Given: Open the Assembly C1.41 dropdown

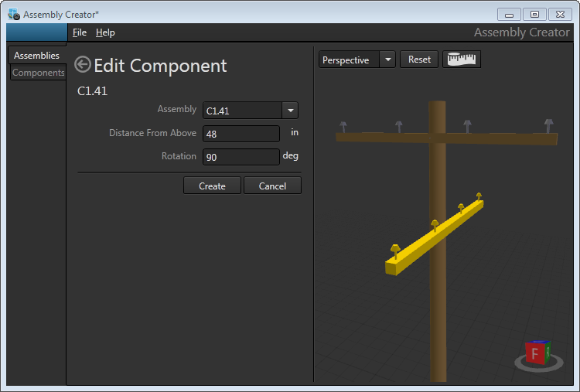Looking at the screenshot, I should 290,111.
